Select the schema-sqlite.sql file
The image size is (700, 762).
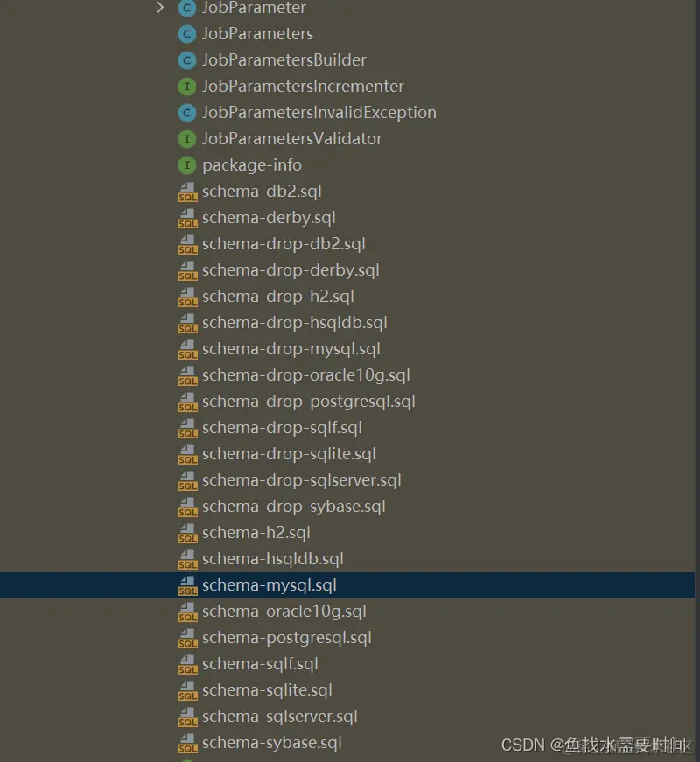(x=267, y=690)
